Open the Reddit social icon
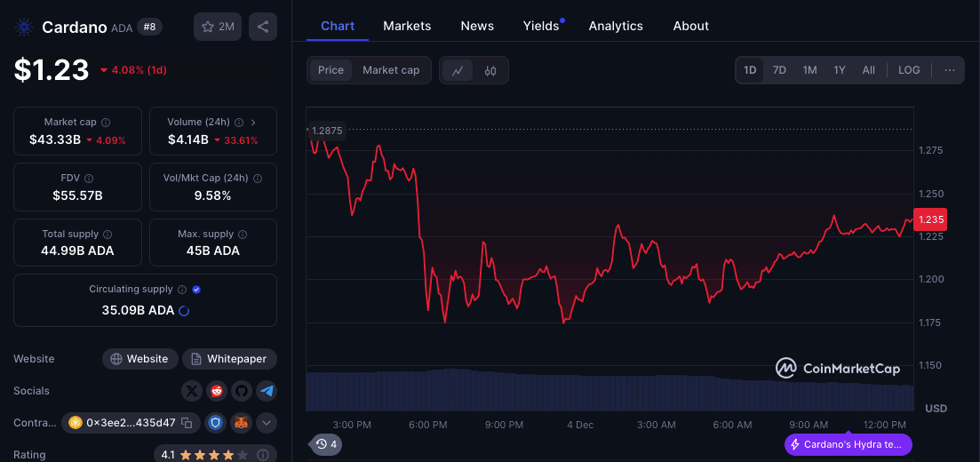980x462 pixels. click(x=217, y=391)
